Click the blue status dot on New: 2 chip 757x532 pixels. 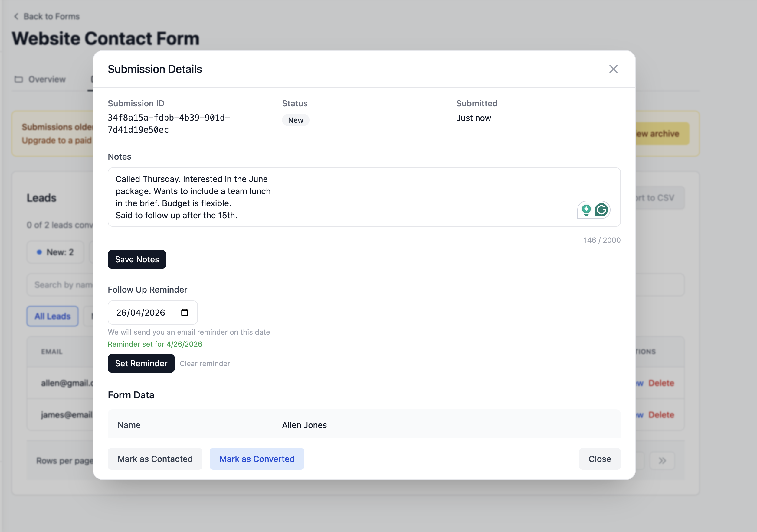point(39,252)
